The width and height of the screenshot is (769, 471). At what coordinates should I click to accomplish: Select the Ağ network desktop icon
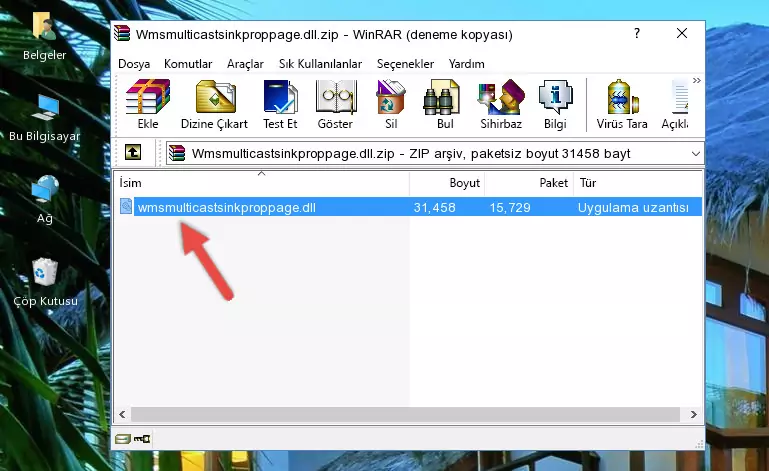click(x=45, y=199)
